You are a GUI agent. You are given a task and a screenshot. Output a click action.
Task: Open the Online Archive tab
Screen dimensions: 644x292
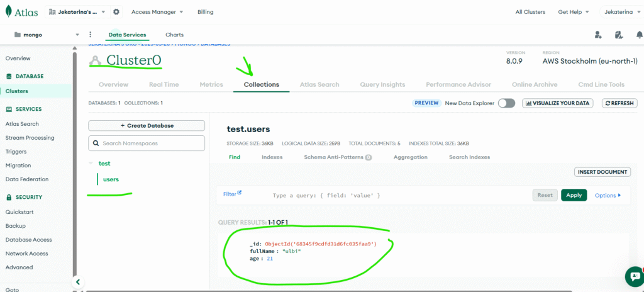click(535, 84)
